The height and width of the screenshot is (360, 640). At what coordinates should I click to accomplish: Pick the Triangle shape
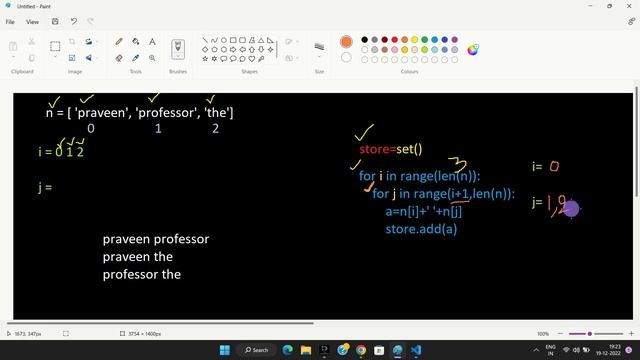tap(261, 40)
